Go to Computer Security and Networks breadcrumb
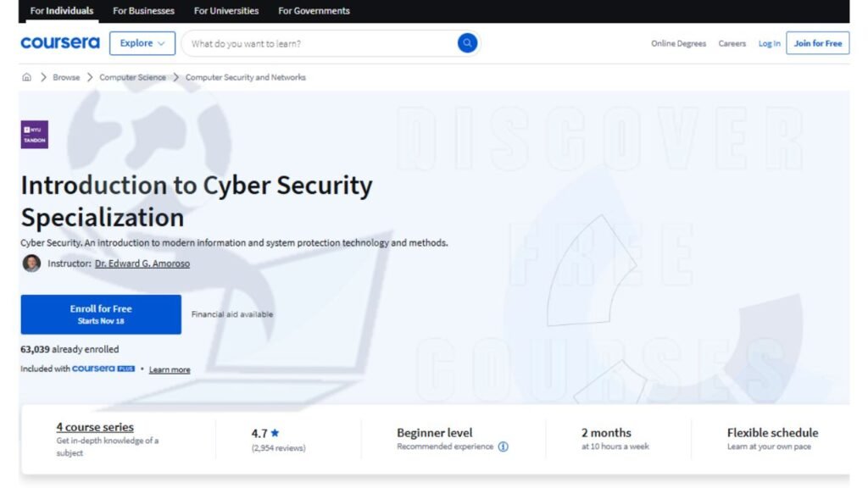 pos(245,77)
